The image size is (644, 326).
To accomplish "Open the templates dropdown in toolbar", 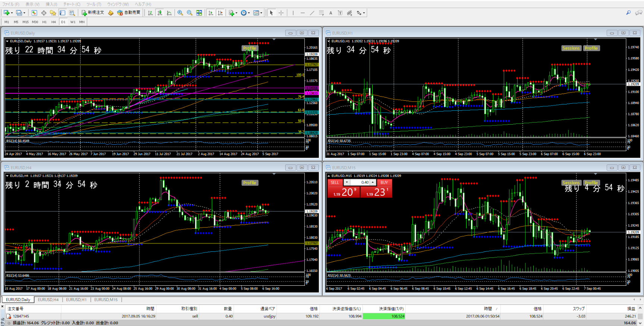I will click(261, 13).
